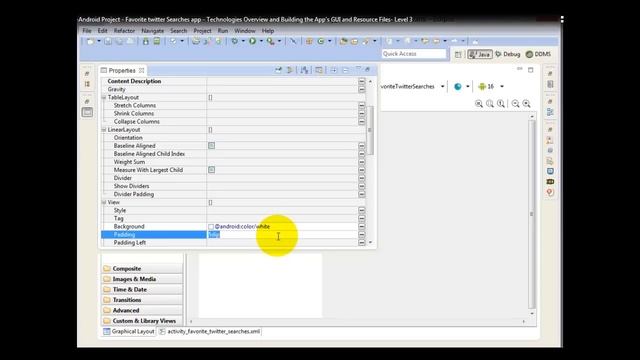The height and width of the screenshot is (360, 640).
Task: Click Properties panel scroll up arrow
Action: point(370,82)
